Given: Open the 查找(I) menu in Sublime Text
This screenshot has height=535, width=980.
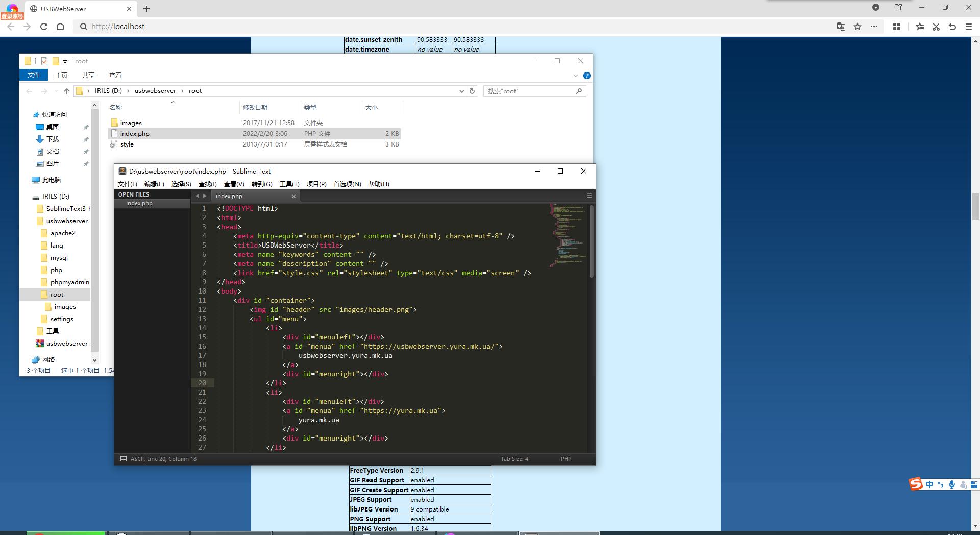Looking at the screenshot, I should click(x=207, y=184).
